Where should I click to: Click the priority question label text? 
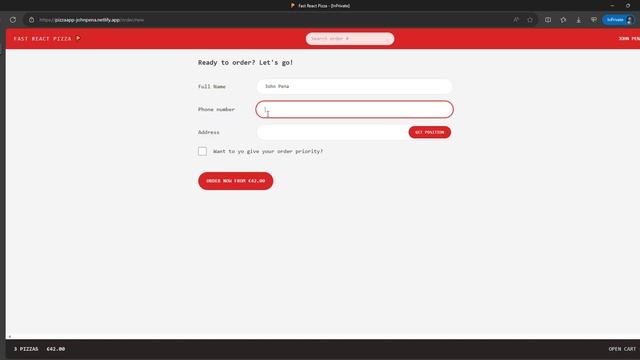268,151
